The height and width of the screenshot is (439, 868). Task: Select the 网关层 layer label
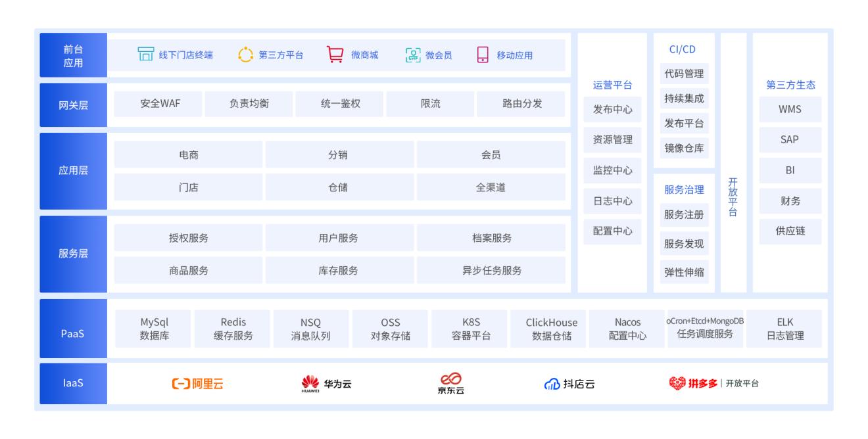[x=73, y=104]
